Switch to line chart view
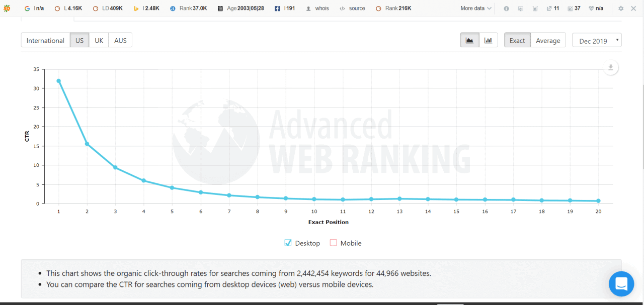 (x=469, y=40)
